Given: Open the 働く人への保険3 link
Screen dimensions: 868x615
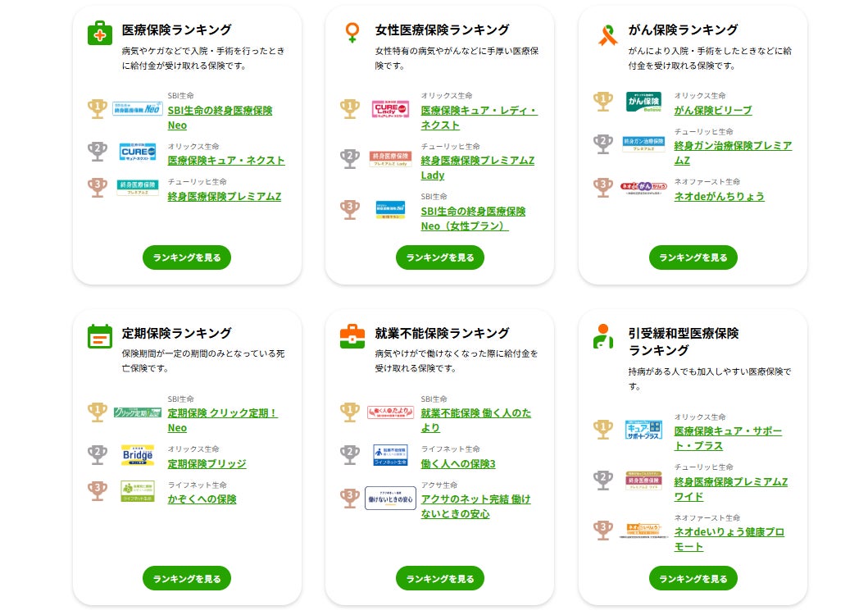Looking at the screenshot, I should [458, 463].
